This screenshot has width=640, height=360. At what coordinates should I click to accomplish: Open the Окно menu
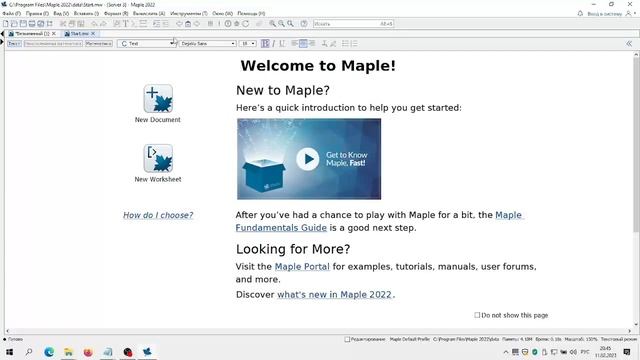(x=222, y=13)
